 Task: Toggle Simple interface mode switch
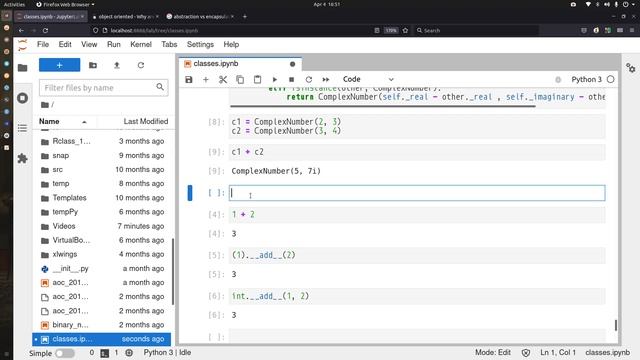pyautogui.click(x=65, y=353)
